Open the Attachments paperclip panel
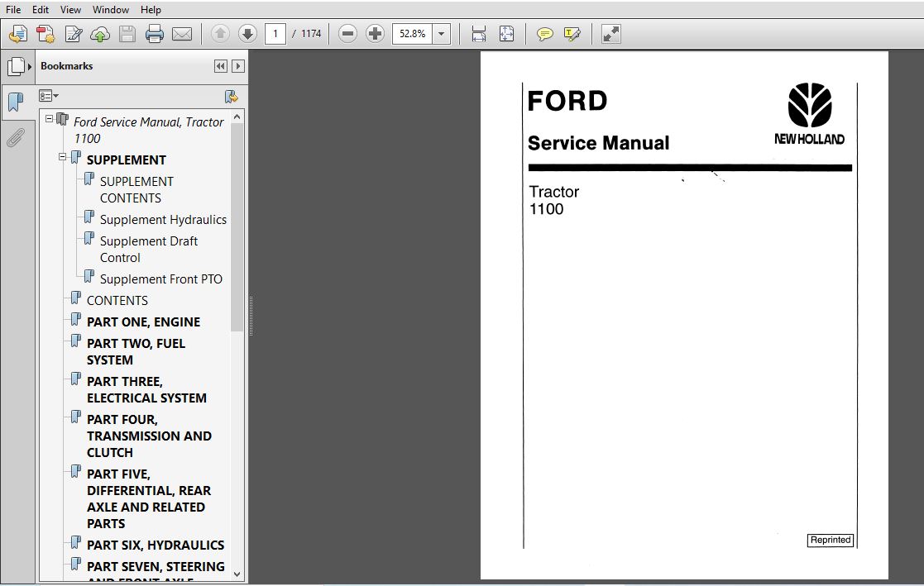Viewport: 924px width, 586px height. (x=16, y=138)
